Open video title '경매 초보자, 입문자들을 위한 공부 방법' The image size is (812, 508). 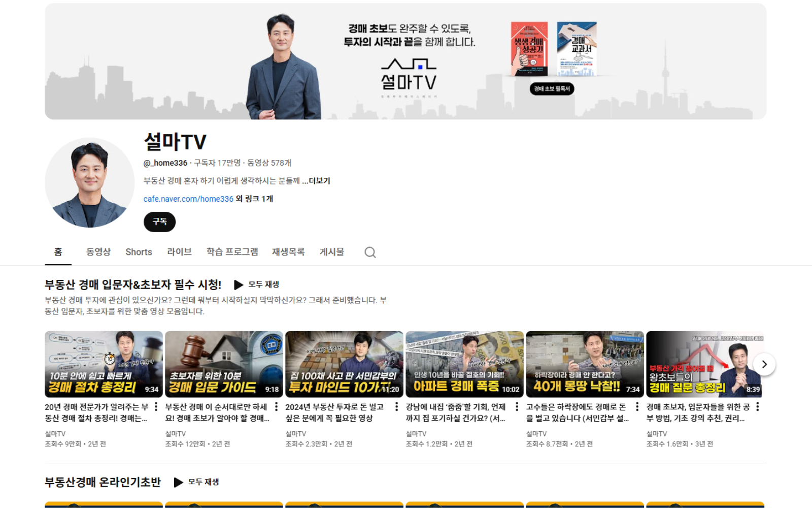(698, 412)
